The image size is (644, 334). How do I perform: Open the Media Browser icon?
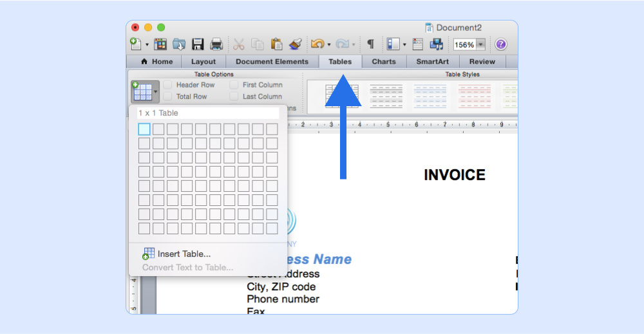[x=437, y=44]
